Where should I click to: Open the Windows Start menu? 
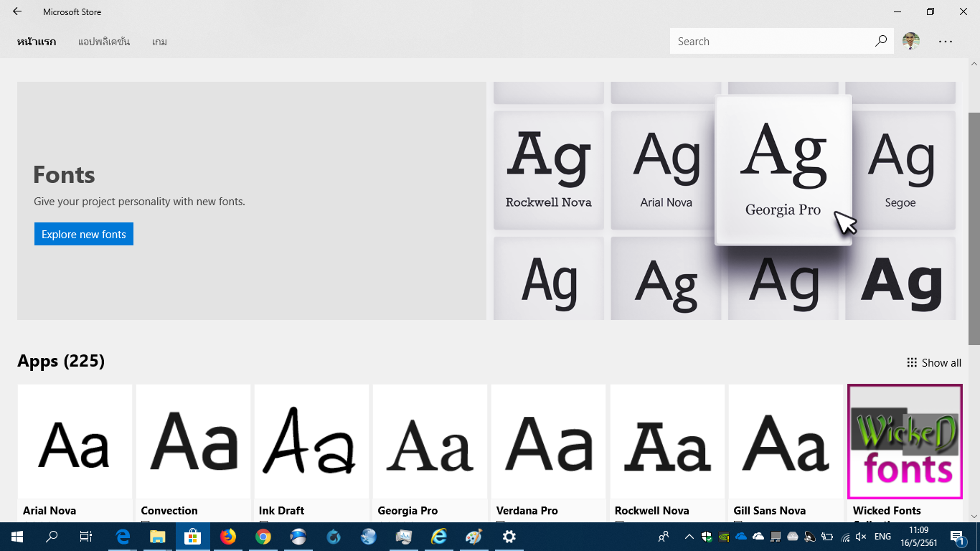(17, 536)
